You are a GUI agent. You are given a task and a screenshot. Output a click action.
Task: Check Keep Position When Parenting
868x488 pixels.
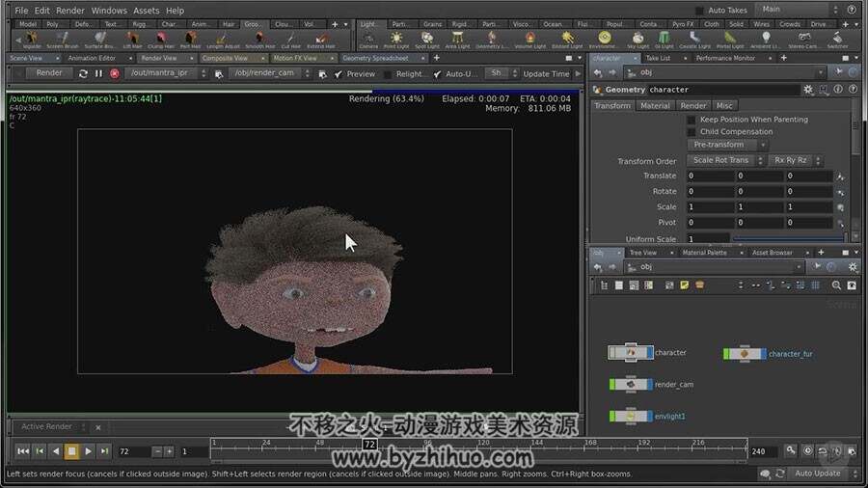point(691,120)
